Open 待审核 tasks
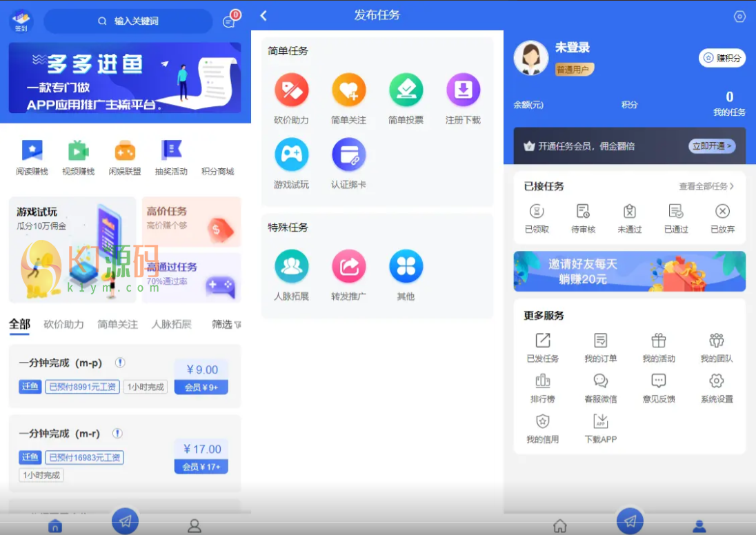 point(583,219)
